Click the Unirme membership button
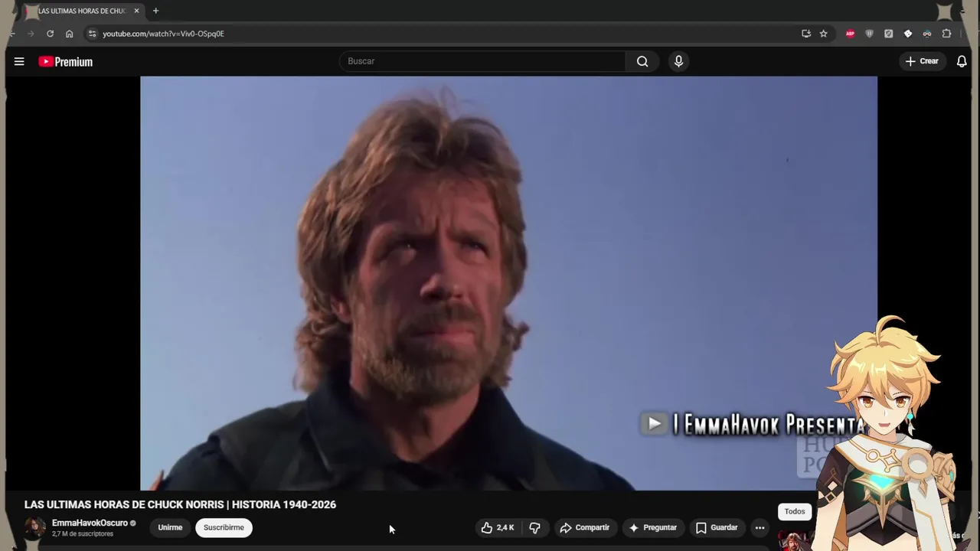Image resolution: width=980 pixels, height=551 pixels. click(x=170, y=527)
